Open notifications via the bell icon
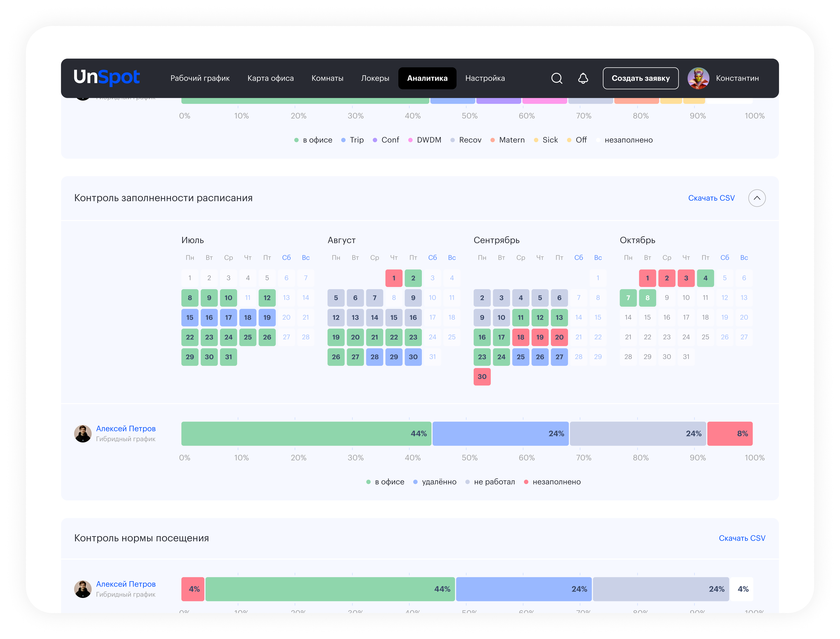Viewport: 840px width, 639px height. [583, 78]
